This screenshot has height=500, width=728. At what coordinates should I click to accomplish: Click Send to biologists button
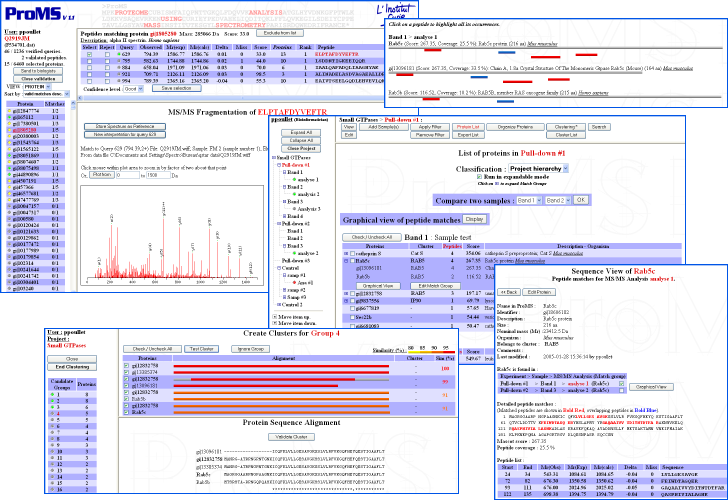coord(38,71)
